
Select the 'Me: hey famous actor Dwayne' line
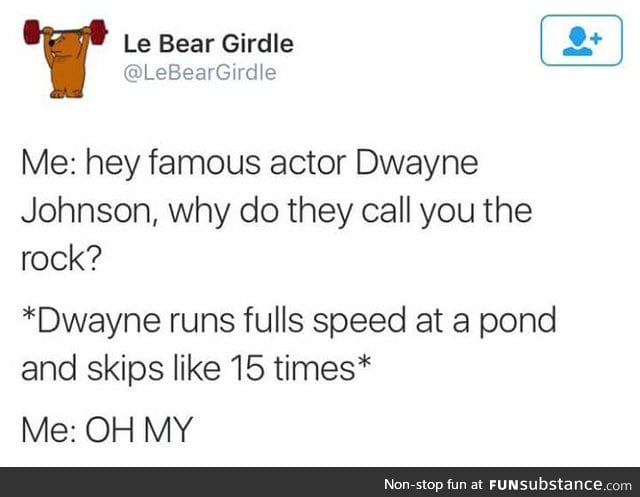click(x=249, y=164)
